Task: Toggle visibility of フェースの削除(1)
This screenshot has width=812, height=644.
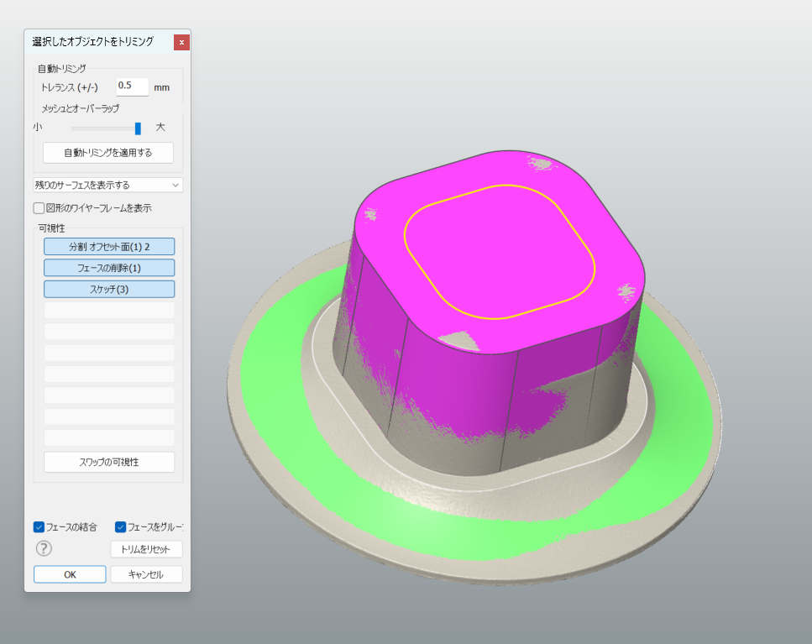Action: pyautogui.click(x=108, y=268)
